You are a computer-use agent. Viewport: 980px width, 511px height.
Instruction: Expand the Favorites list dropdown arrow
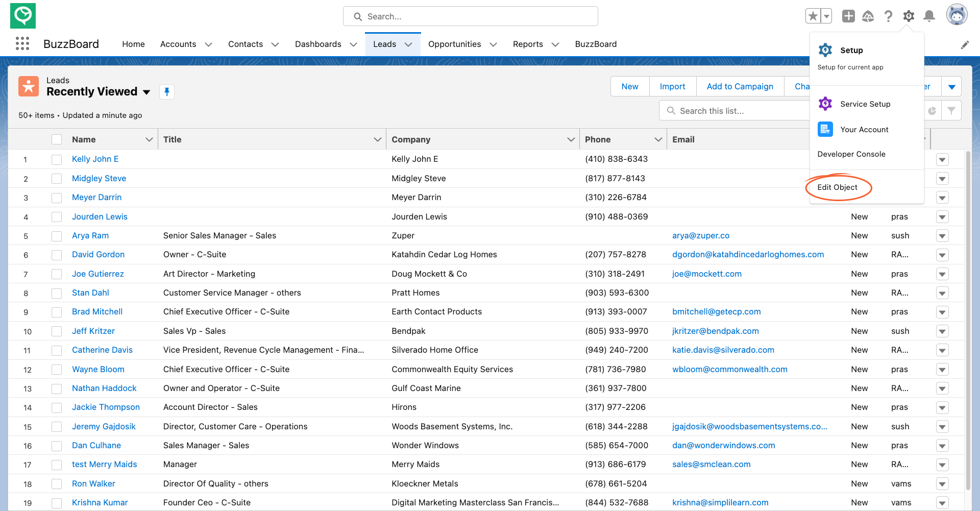(x=826, y=16)
